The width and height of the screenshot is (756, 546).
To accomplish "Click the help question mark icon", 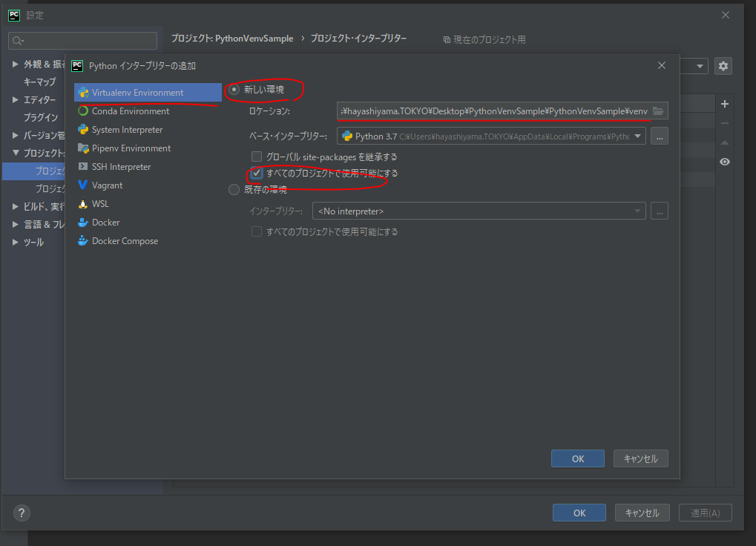I will (x=22, y=513).
